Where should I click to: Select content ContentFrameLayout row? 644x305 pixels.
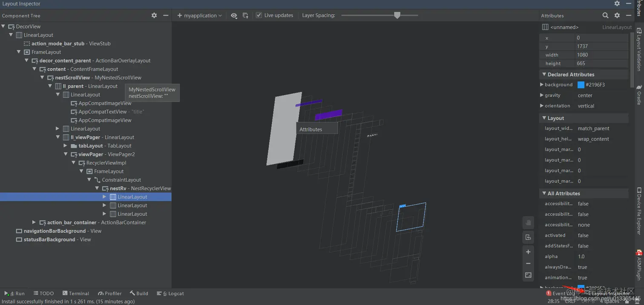point(86,69)
